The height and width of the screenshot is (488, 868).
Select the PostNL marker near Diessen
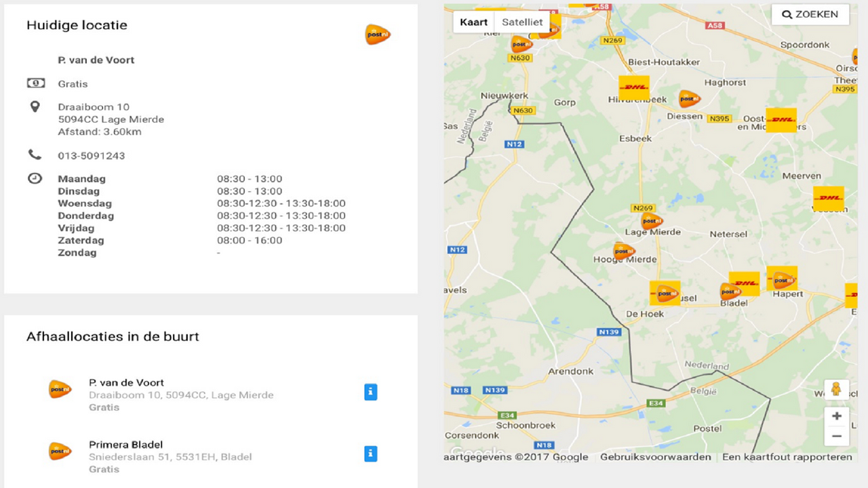[690, 99]
